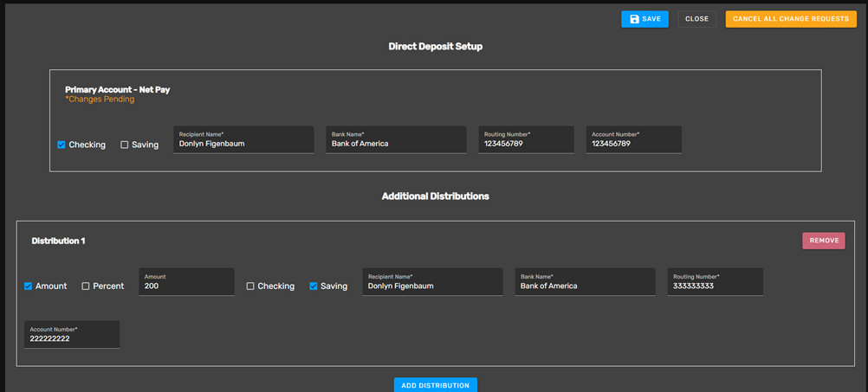
Task: Edit Distribution 1 Bank Name field
Action: point(585,282)
